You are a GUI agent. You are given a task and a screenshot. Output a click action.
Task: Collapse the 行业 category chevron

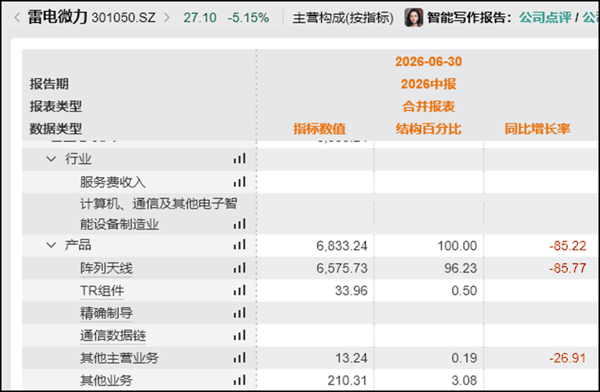pos(51,158)
